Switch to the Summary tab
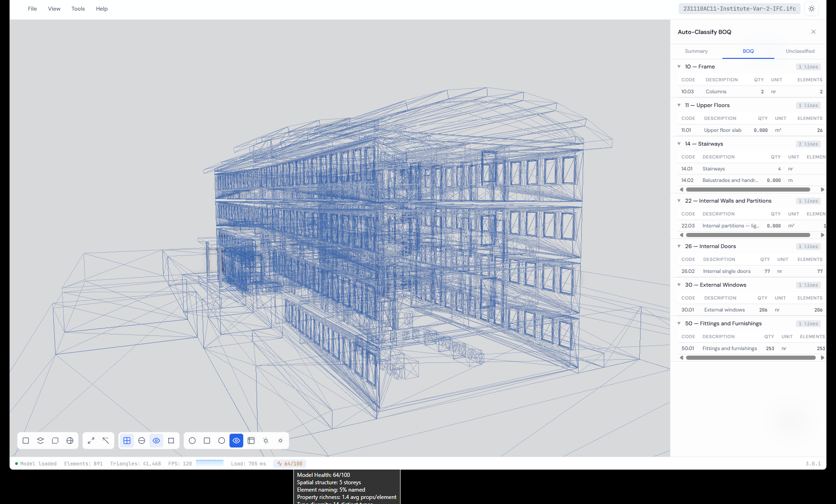 click(696, 51)
